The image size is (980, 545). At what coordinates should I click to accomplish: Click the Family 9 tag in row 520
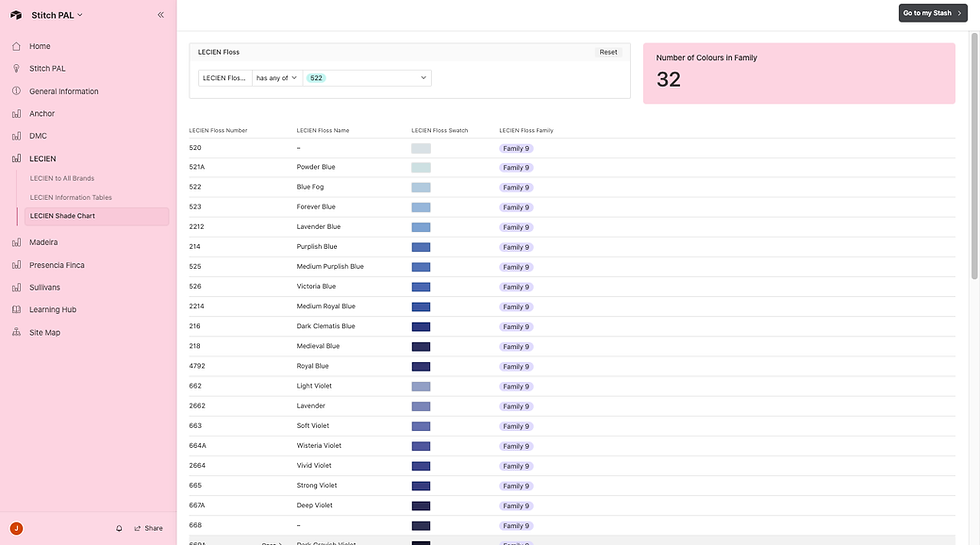click(516, 149)
